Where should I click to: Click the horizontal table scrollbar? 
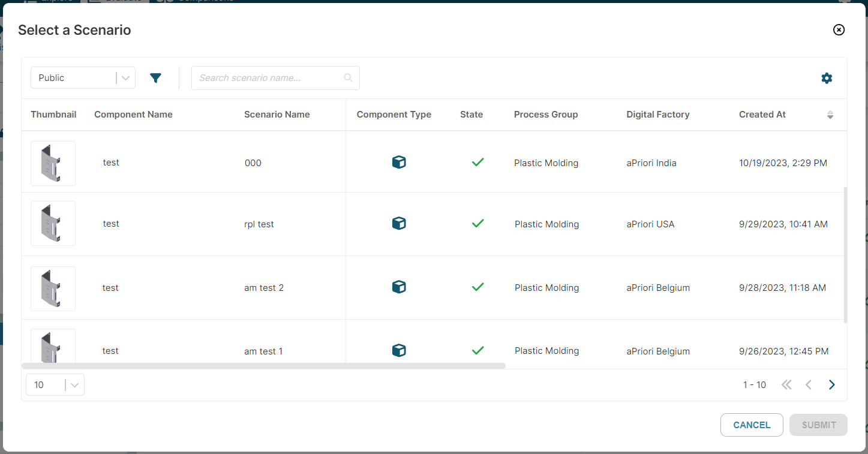click(x=263, y=365)
